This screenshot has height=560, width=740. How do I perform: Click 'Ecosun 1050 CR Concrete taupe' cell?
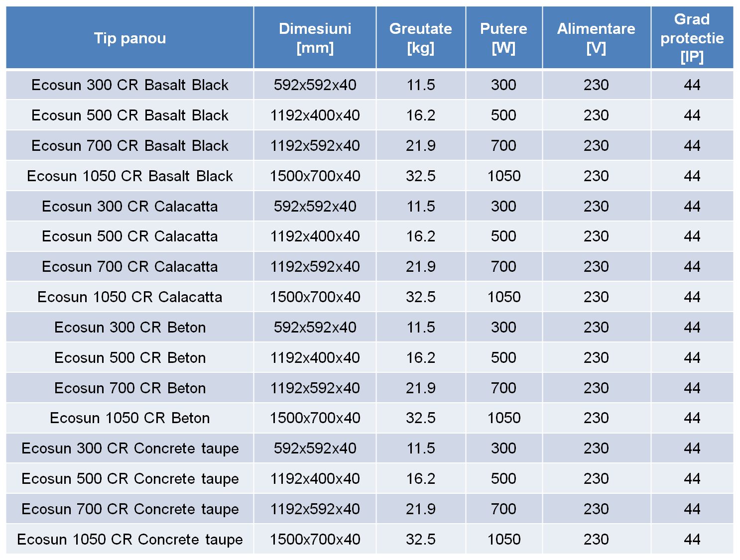pyautogui.click(x=129, y=540)
